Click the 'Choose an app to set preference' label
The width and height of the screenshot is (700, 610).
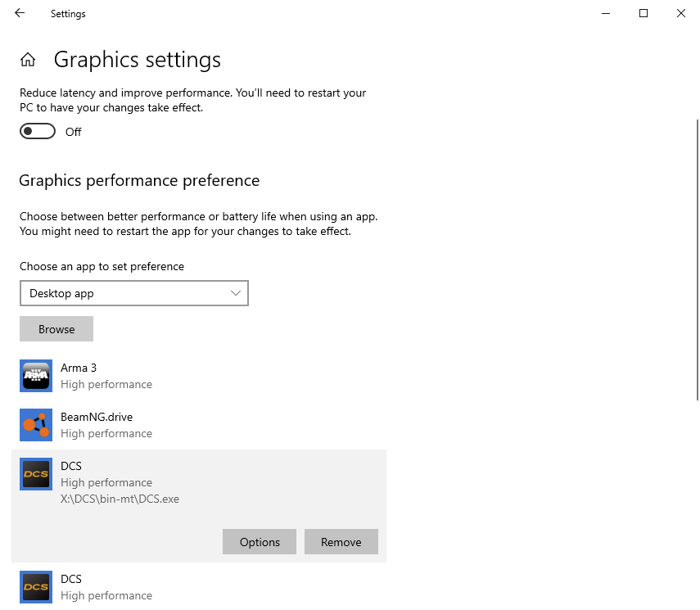pos(102,267)
